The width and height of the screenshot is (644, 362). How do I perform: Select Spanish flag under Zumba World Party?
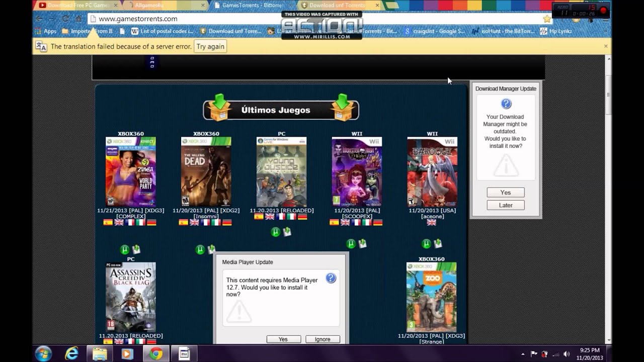tap(108, 222)
